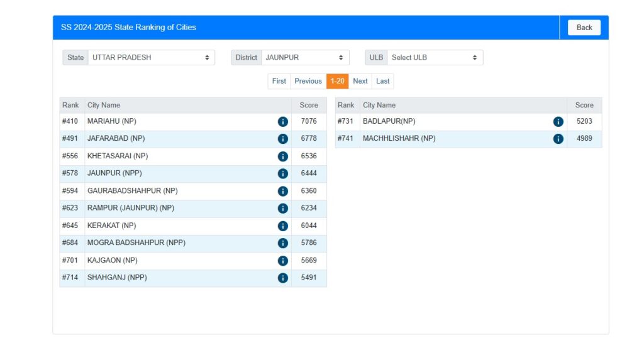Click info icon for MARIAHU (NP)
Viewport: 644px width, 343px height.
(x=283, y=121)
